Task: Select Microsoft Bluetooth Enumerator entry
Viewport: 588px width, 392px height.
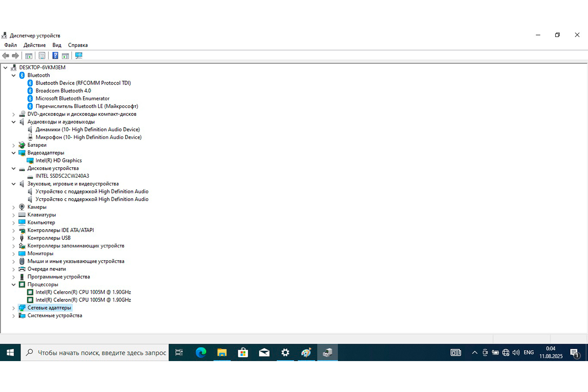Action: (72, 99)
